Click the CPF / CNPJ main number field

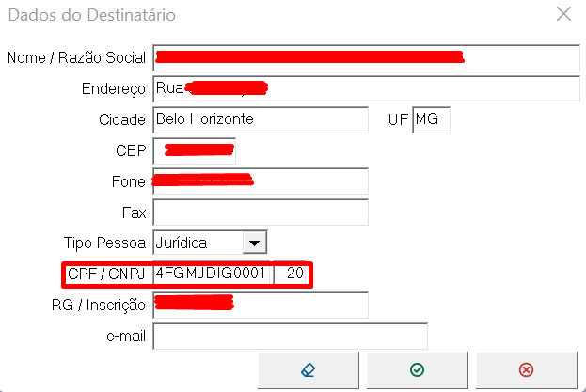[213, 274]
